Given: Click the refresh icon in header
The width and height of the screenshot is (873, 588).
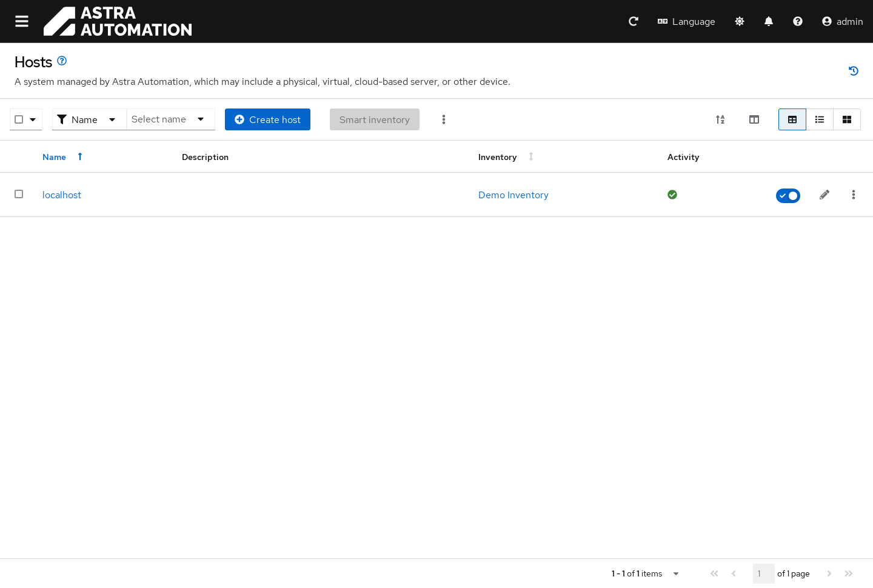Looking at the screenshot, I should (x=634, y=21).
